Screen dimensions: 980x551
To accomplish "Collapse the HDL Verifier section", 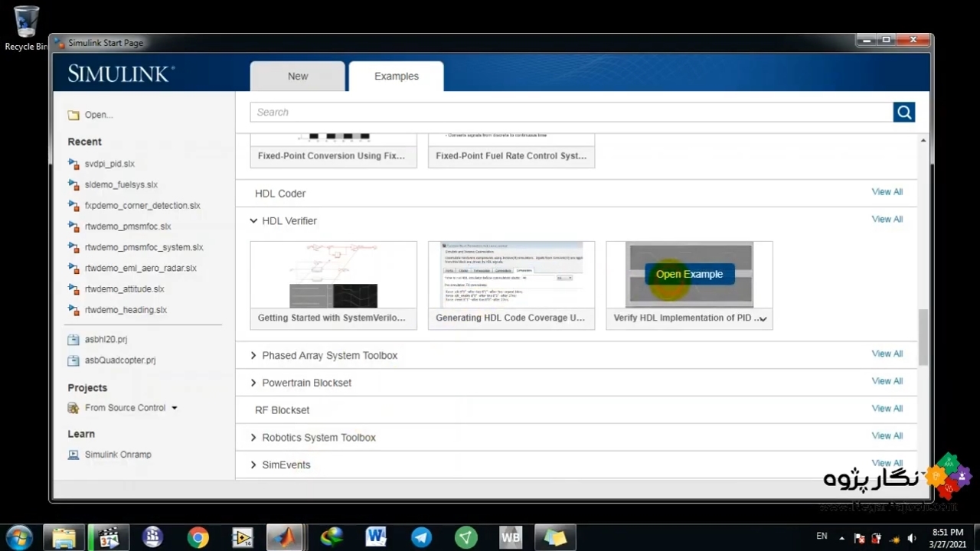I will point(253,221).
